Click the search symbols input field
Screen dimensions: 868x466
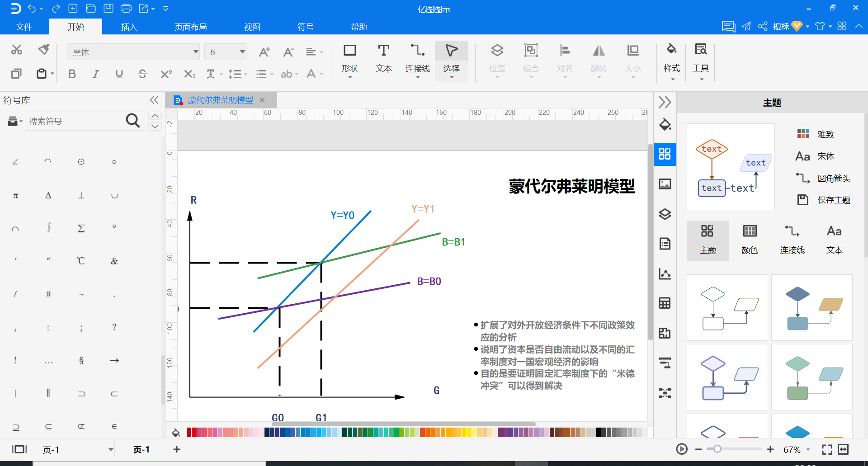tap(75, 121)
